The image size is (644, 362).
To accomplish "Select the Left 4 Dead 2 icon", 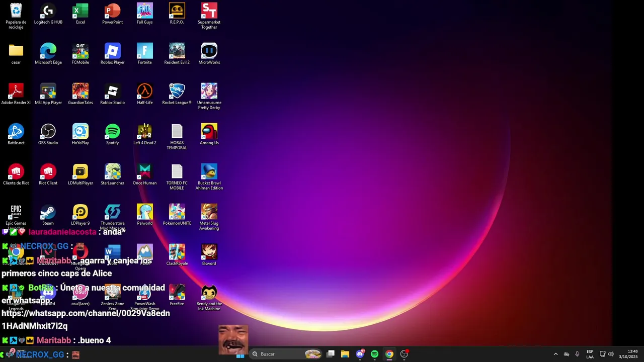I will pyautogui.click(x=145, y=135).
